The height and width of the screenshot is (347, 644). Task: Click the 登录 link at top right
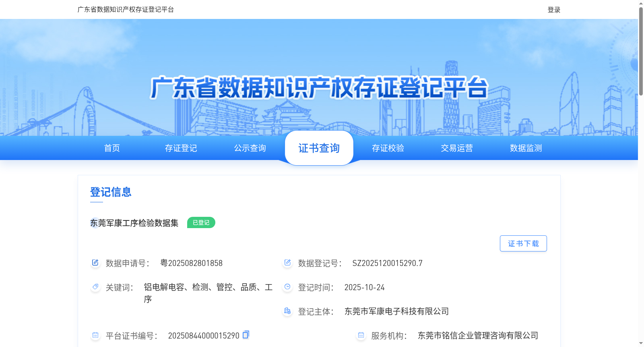tap(554, 10)
